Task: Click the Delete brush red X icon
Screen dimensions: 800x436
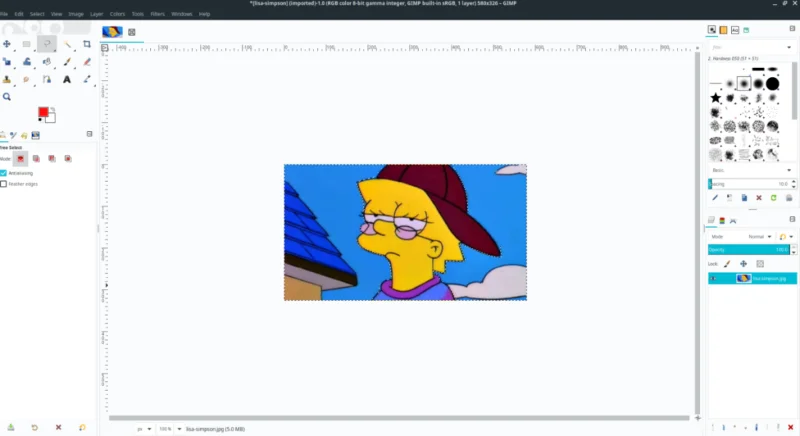Action: 759,198
